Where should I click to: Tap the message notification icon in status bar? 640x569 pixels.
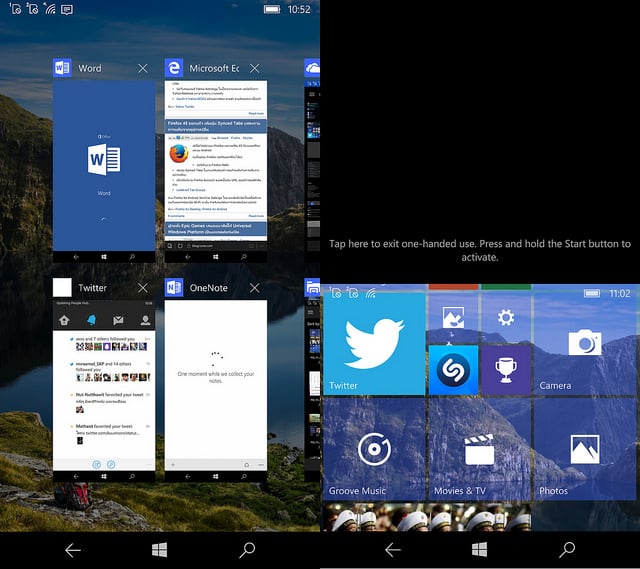coord(67,9)
